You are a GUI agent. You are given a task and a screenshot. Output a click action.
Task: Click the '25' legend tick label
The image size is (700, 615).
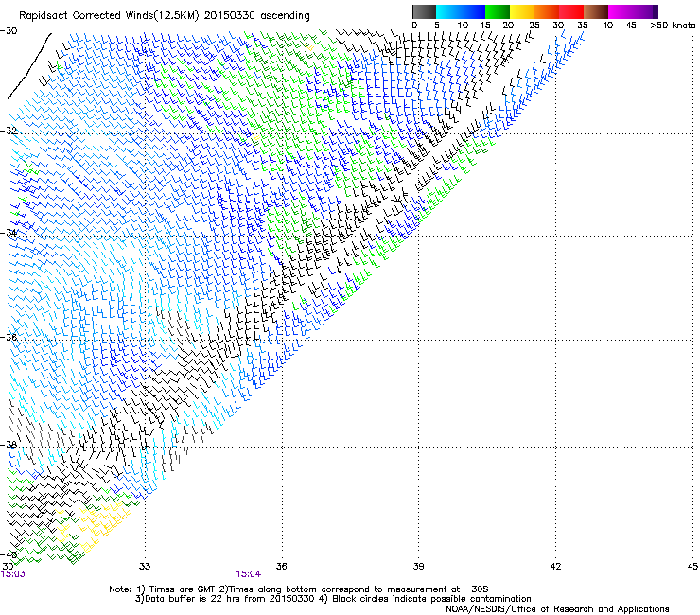[x=534, y=26]
